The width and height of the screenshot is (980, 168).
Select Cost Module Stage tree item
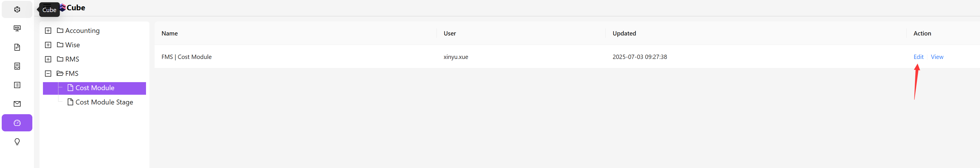(104, 102)
